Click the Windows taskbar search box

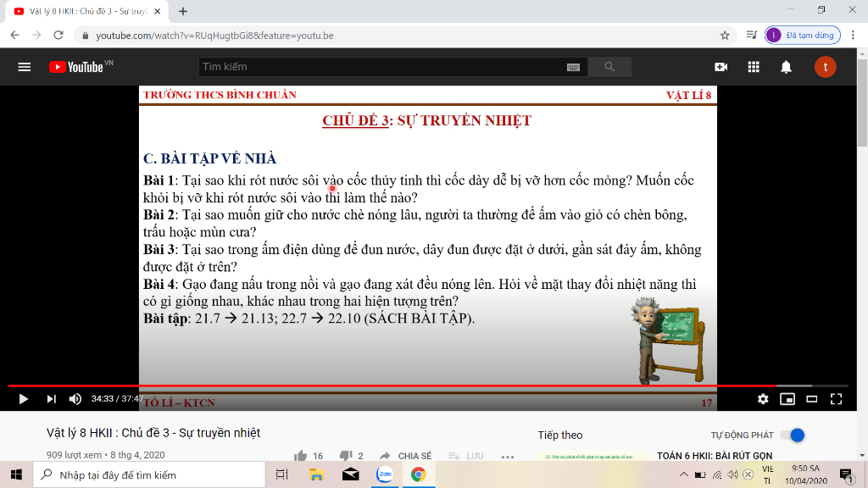tap(149, 474)
